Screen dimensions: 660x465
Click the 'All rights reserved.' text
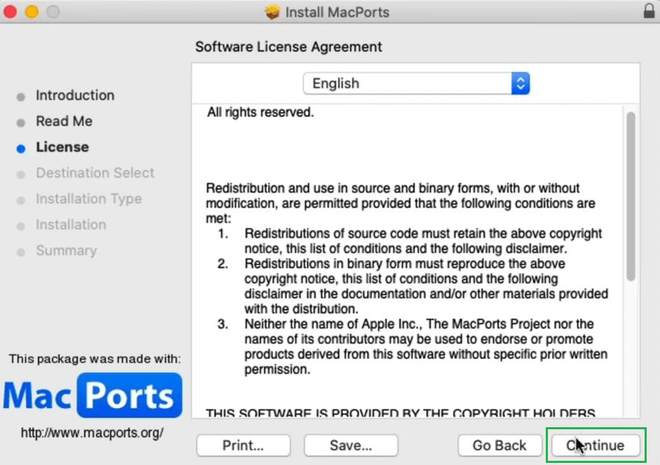coord(260,112)
